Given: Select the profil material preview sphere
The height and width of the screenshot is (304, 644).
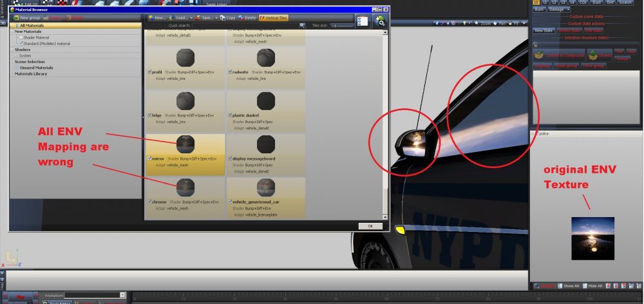Looking at the screenshot, I should 185,58.
